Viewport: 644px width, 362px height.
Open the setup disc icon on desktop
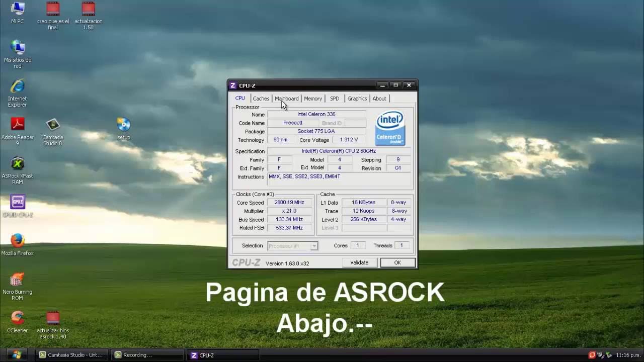(124, 129)
